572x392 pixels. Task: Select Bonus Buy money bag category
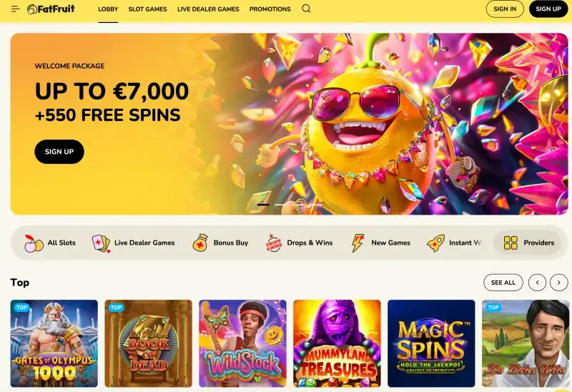pos(220,242)
